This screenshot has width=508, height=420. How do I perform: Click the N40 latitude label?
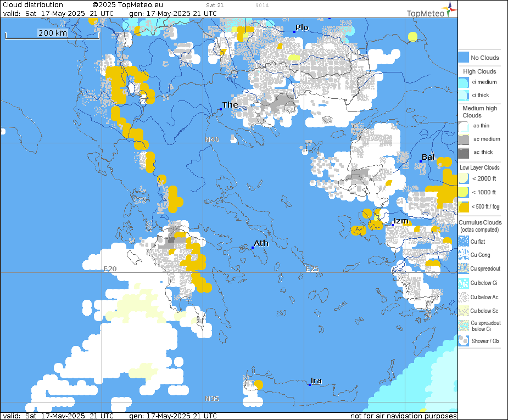pos(212,139)
